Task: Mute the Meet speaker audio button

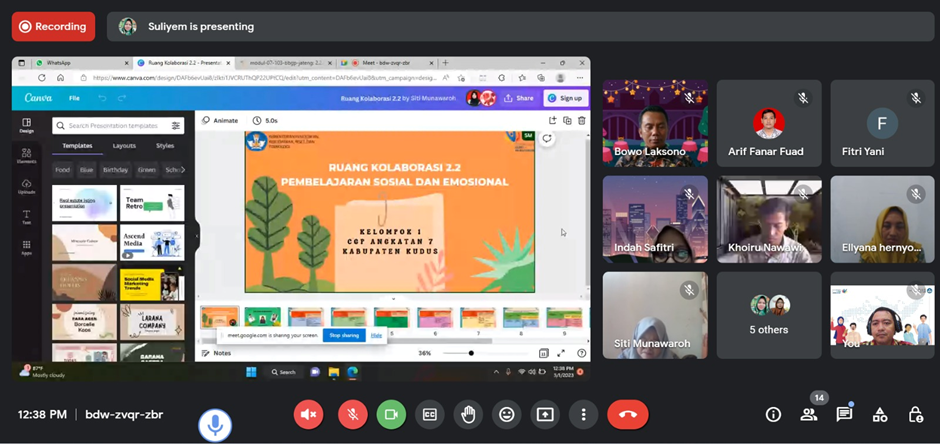Action: 308,415
